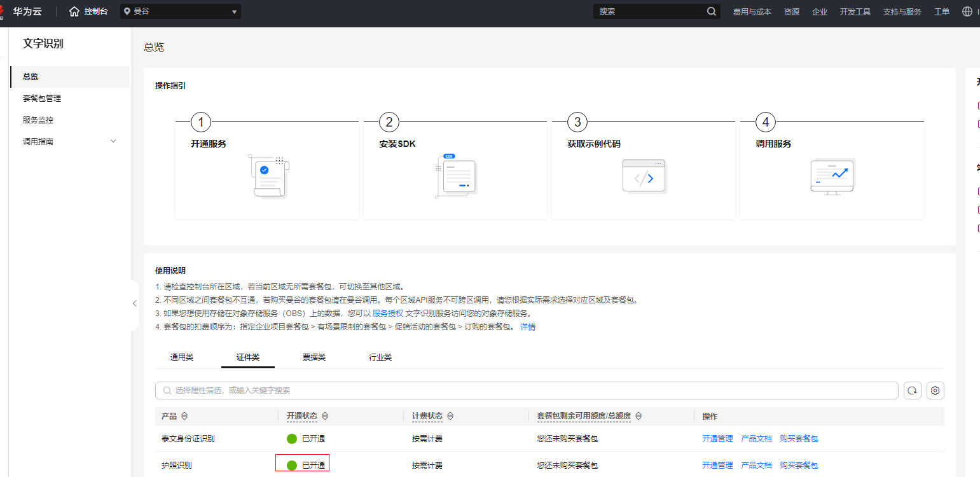
Task: Click the globe language icon
Action: (x=967, y=11)
